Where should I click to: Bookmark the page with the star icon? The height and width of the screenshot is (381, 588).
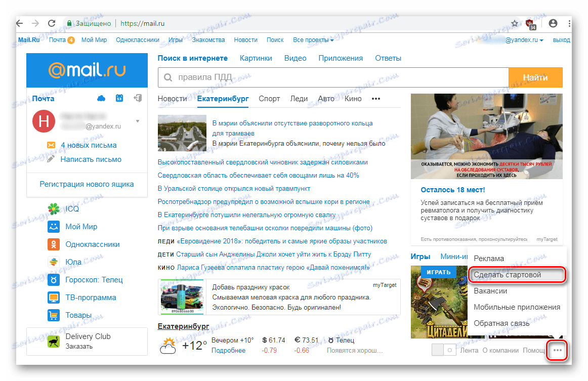pyautogui.click(x=515, y=24)
